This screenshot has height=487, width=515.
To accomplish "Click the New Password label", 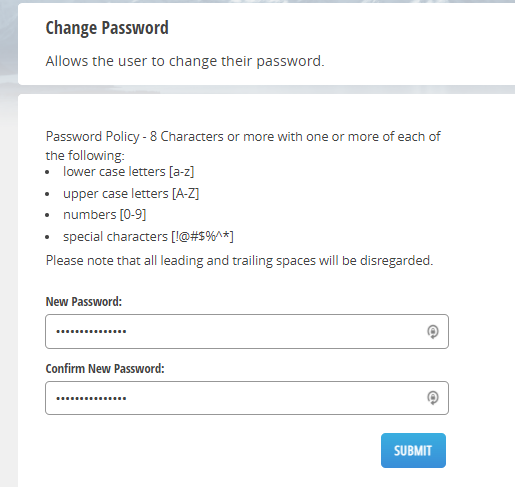I will point(84,301).
